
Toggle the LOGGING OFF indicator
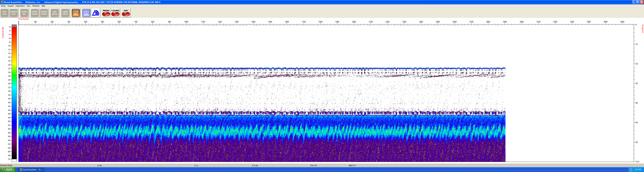pos(115,13)
